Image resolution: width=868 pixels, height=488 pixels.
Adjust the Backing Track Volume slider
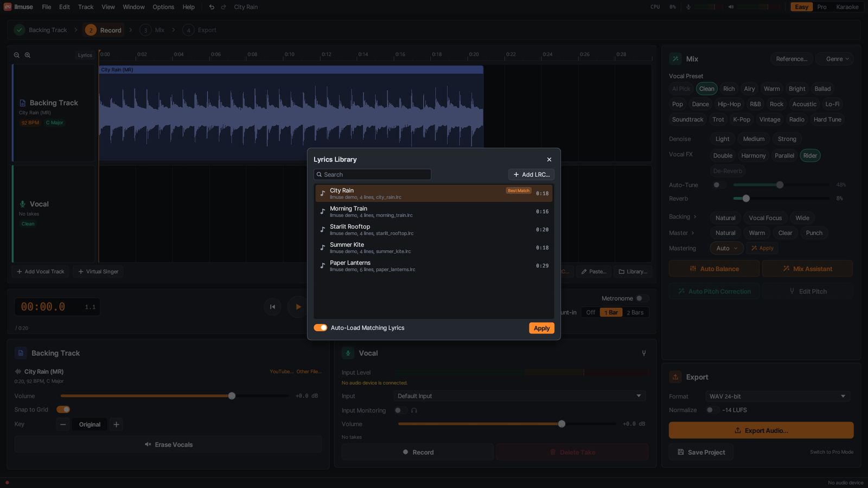[x=174, y=396]
